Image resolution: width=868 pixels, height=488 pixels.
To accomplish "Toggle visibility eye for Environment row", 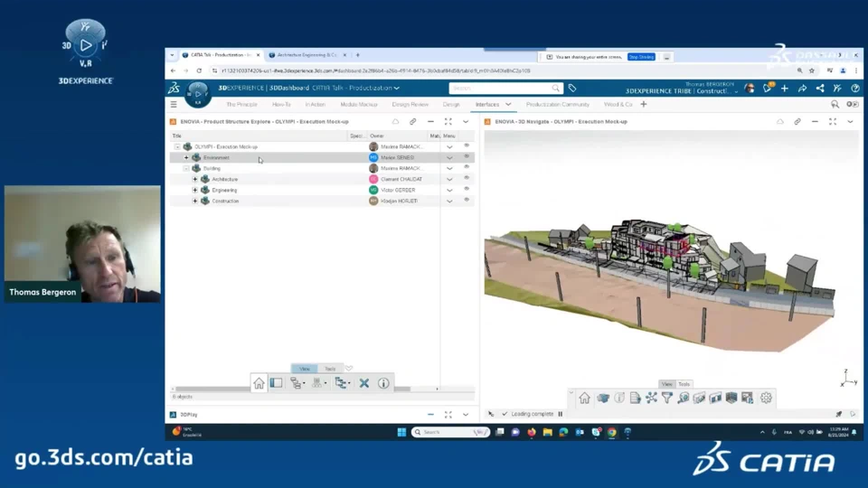I will (467, 156).
